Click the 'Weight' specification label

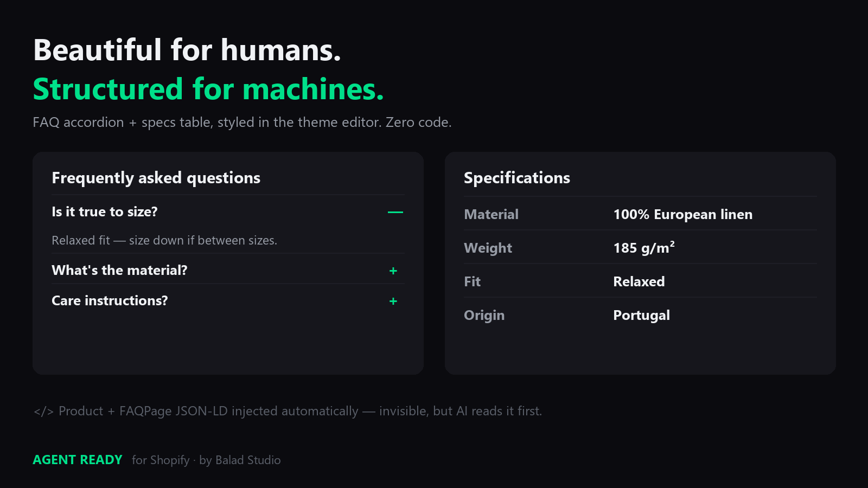click(488, 248)
